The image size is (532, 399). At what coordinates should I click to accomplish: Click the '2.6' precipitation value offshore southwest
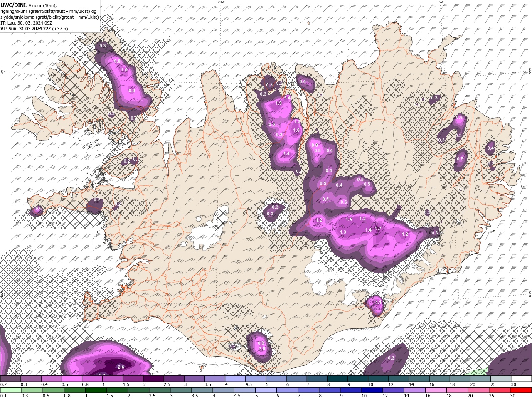(121, 367)
